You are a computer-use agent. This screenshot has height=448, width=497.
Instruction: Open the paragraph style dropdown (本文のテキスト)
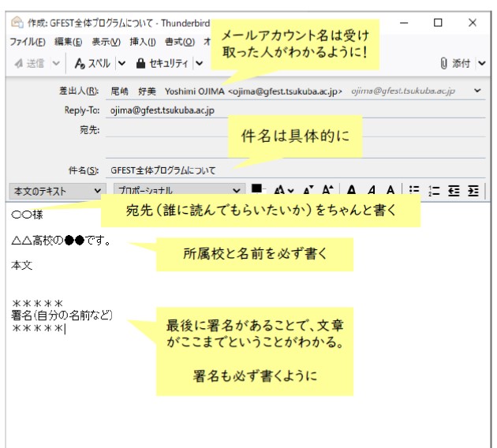point(55,190)
